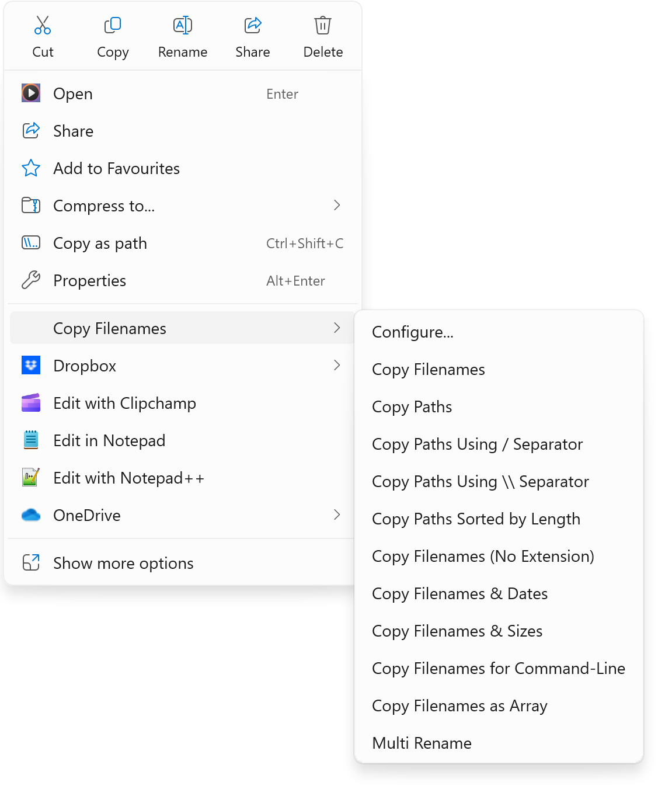Viewport: 672px width, 789px height.
Task: Select Copy Filenames (No Extension)
Action: (483, 556)
